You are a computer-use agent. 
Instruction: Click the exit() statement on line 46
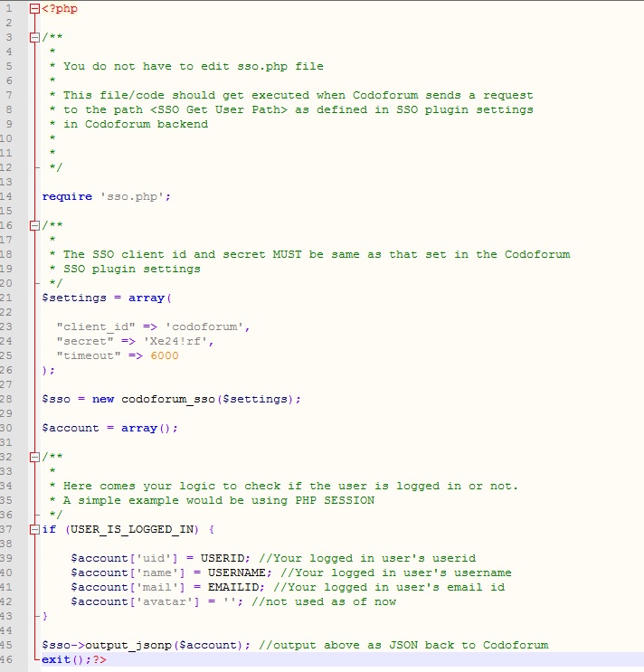66,659
